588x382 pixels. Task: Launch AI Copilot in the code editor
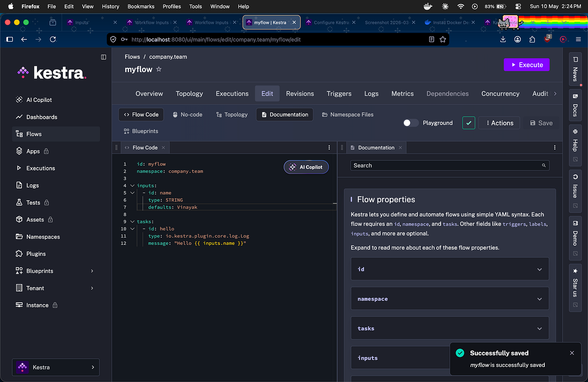[x=306, y=167]
